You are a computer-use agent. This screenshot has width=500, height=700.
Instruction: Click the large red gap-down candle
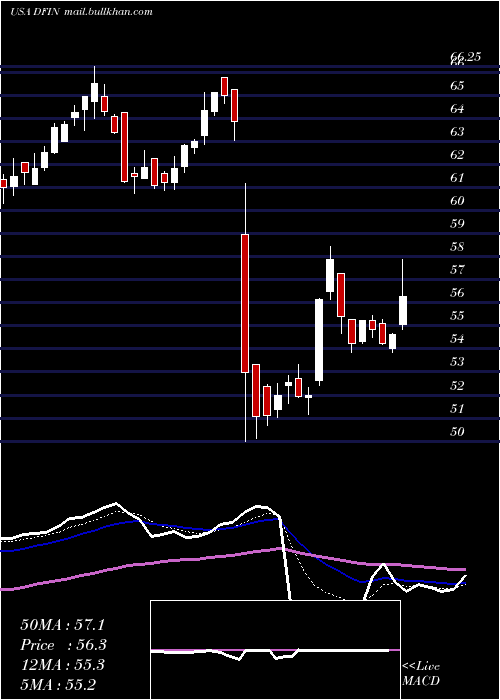(245, 303)
